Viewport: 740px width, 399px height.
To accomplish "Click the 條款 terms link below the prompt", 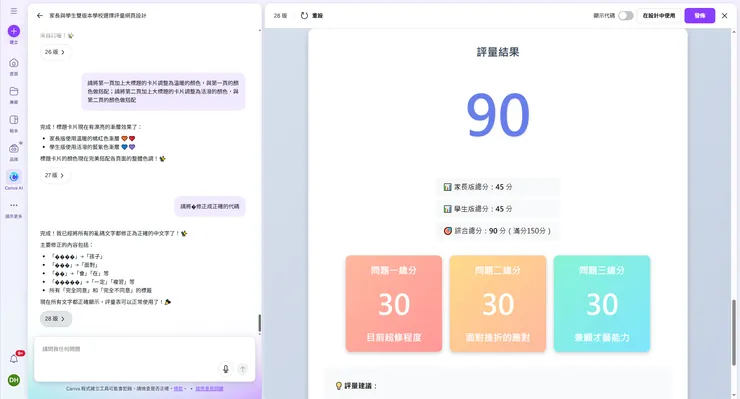I will pos(178,389).
